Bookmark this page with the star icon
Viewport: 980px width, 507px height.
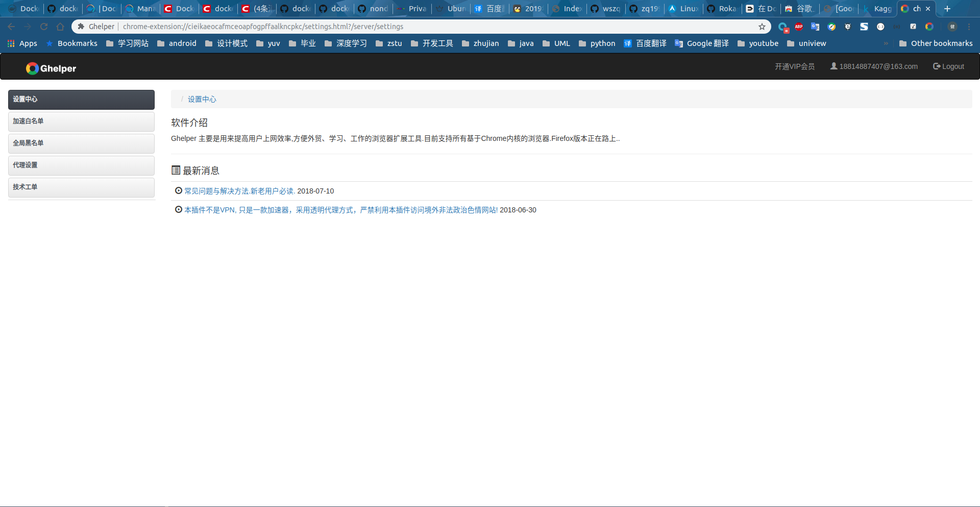coord(762,27)
